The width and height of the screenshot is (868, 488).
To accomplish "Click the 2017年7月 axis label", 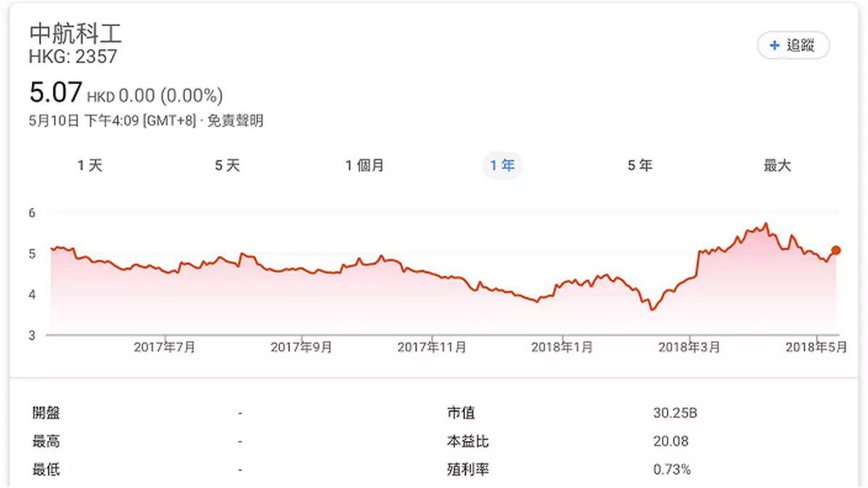I will pos(165,348).
